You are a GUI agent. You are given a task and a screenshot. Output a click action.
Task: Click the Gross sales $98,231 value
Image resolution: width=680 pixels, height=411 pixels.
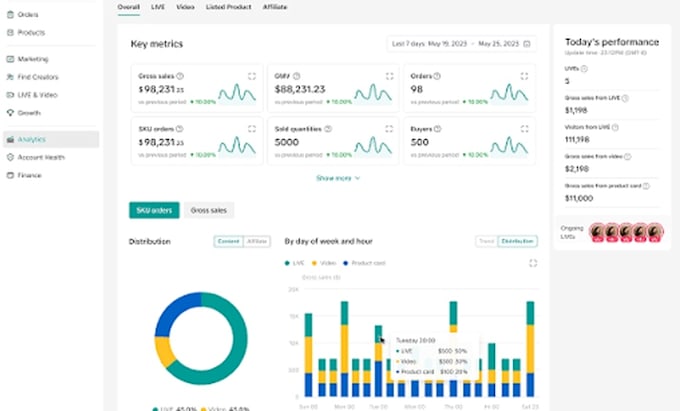161,89
